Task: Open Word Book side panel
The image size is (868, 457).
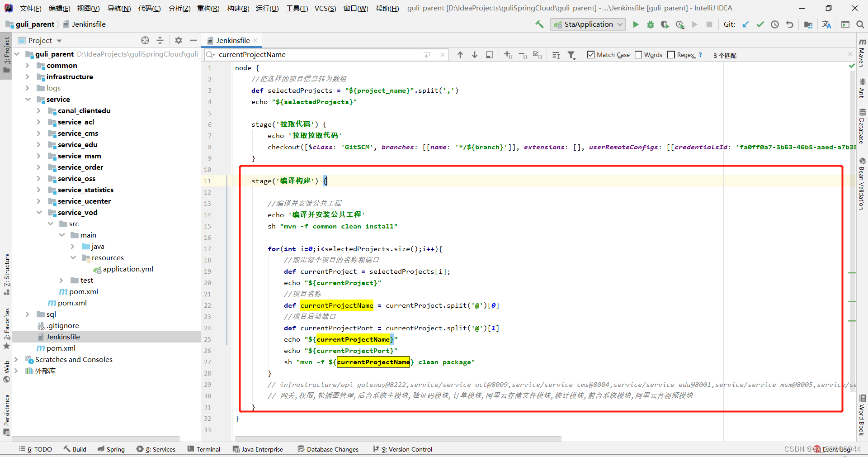Action: [862, 415]
